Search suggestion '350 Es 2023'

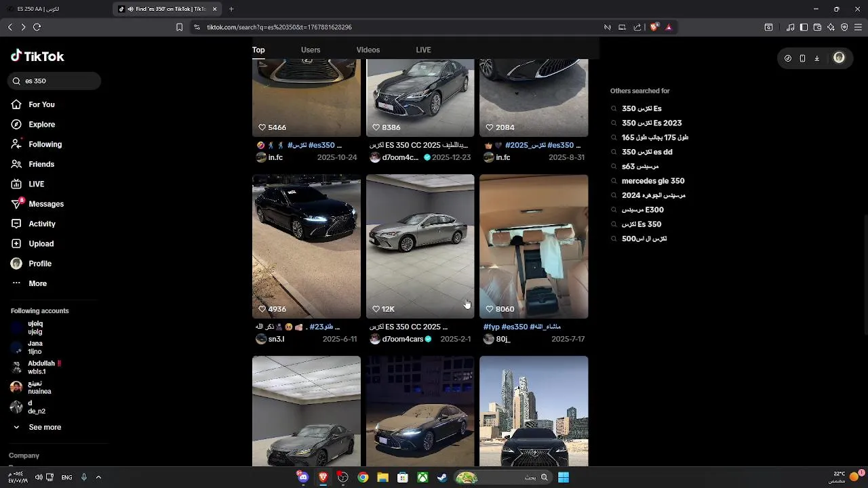[x=651, y=123]
